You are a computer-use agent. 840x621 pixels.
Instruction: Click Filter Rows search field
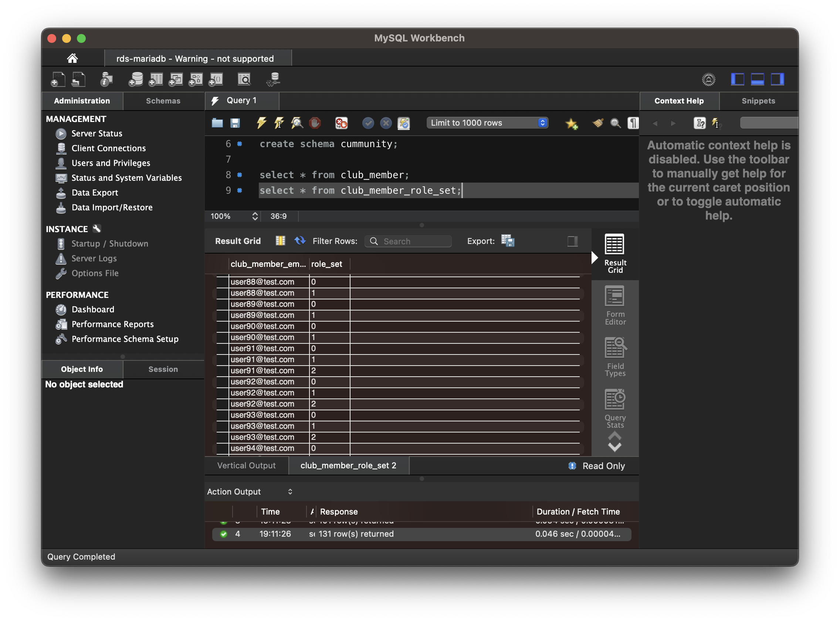coord(408,241)
